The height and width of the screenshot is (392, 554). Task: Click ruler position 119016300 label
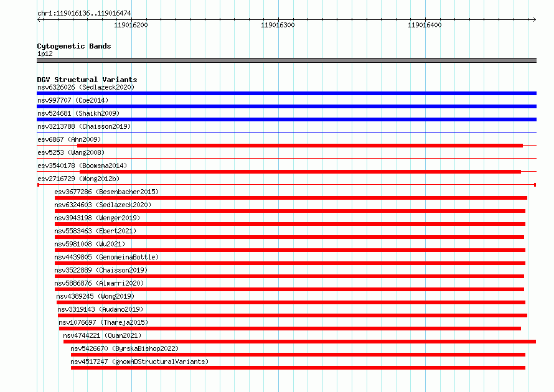(278, 25)
